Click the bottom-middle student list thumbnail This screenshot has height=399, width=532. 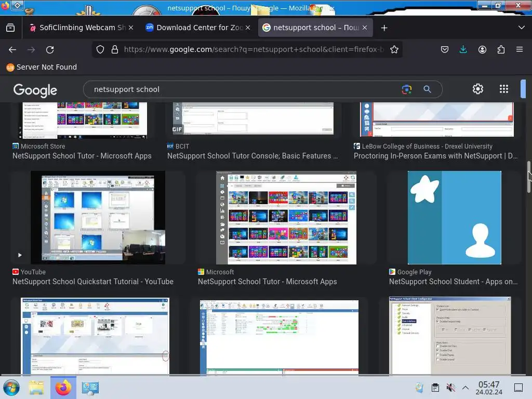[279, 337]
